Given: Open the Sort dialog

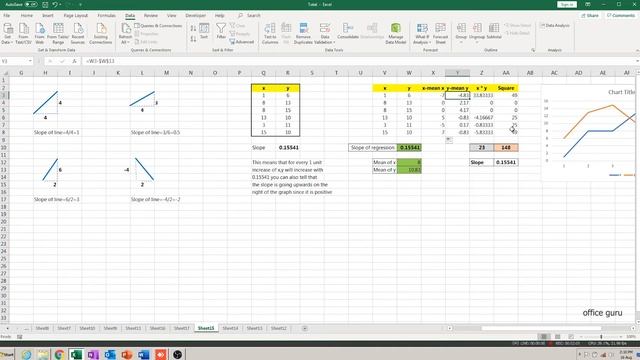Looking at the screenshot, I should (204, 31).
